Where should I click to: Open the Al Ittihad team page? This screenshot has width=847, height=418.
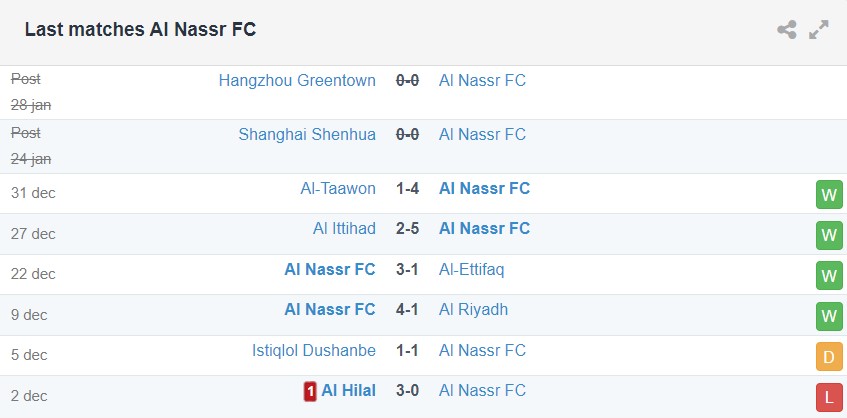pyautogui.click(x=344, y=229)
